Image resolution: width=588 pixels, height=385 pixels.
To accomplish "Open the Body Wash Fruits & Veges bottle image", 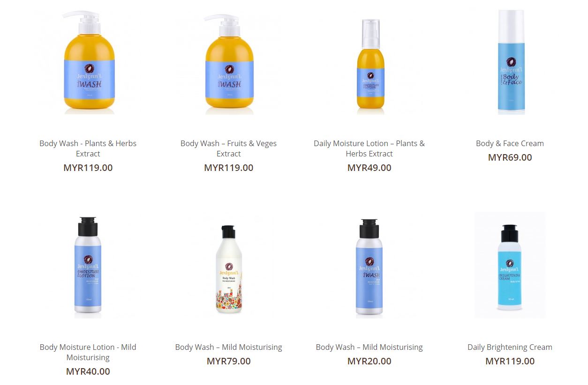I will [x=229, y=62].
